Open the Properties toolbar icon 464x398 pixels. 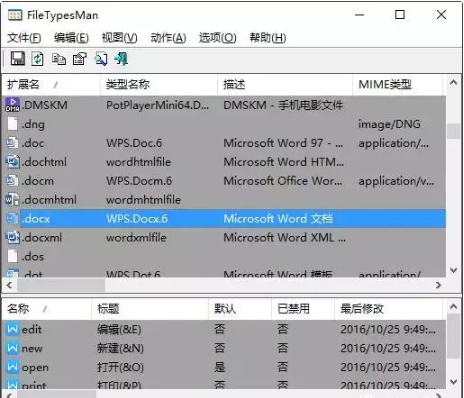[x=80, y=59]
